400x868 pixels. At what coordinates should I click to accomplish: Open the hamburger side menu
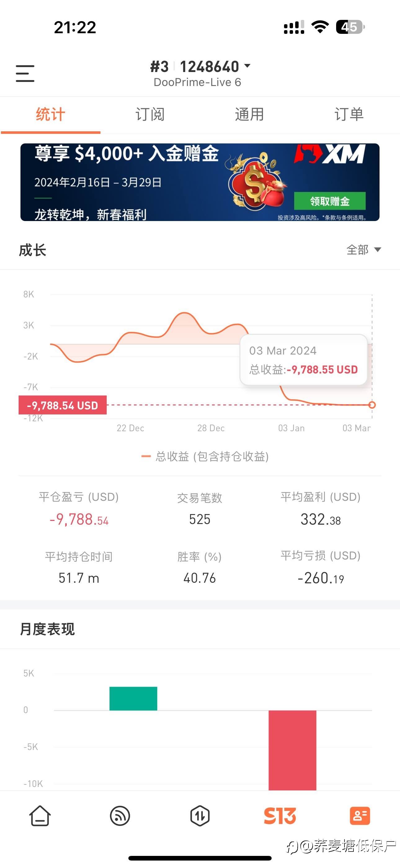25,74
